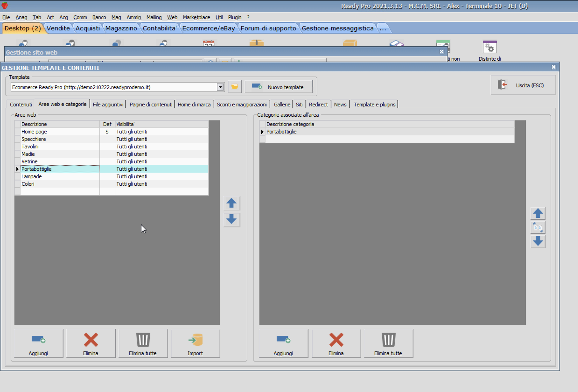
Task: Open Redirect tab
Action: [x=318, y=105]
